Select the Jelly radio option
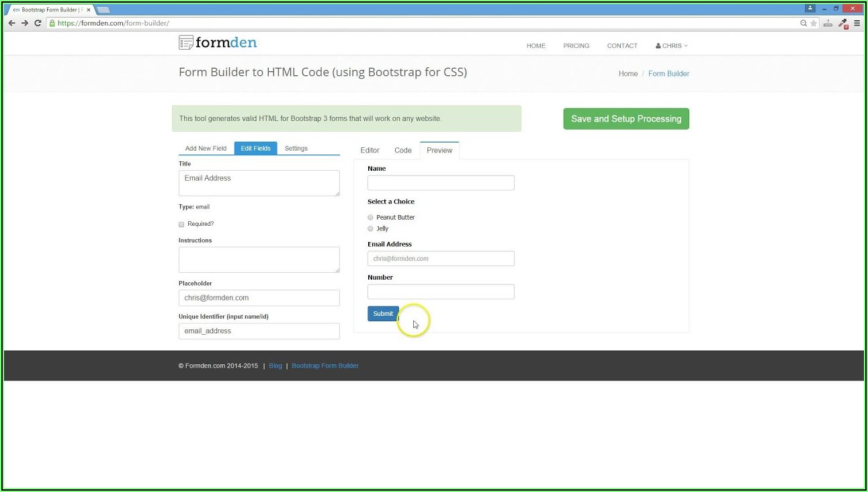868x492 pixels. coord(370,229)
